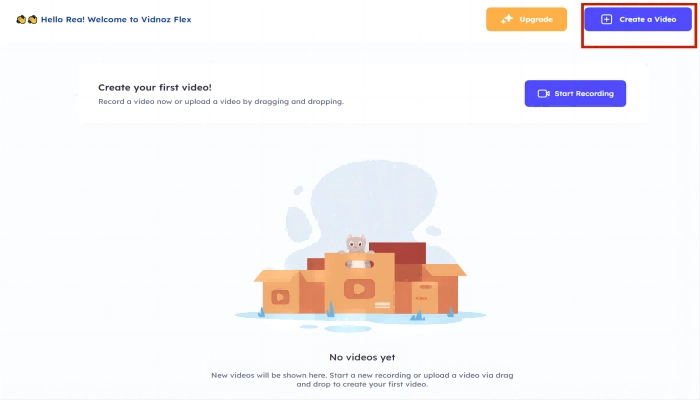Click the 'No videos yet' message

(362, 357)
